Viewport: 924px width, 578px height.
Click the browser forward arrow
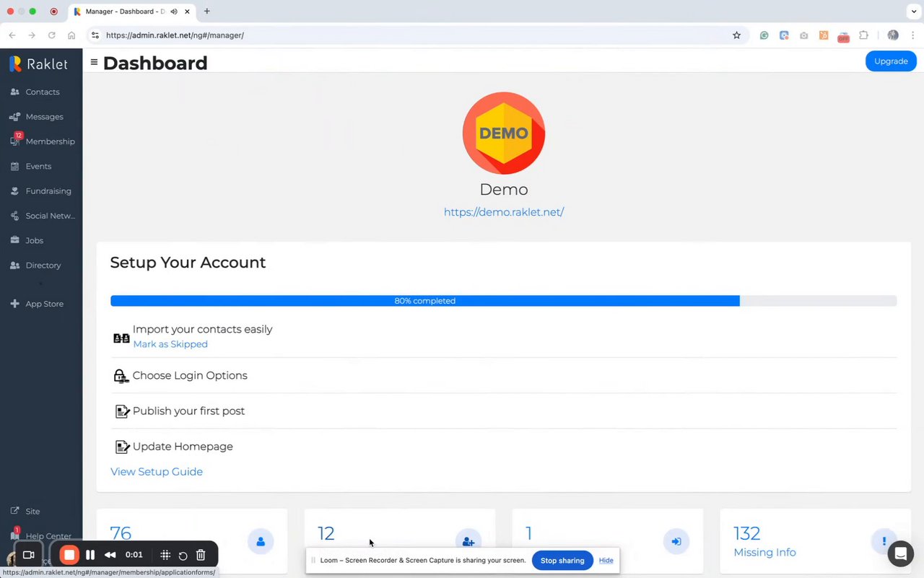(x=32, y=35)
